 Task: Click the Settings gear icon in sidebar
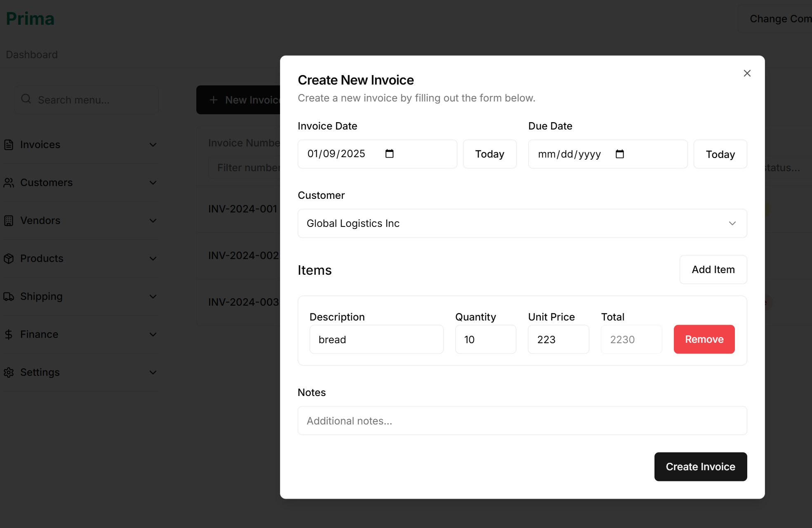9,372
